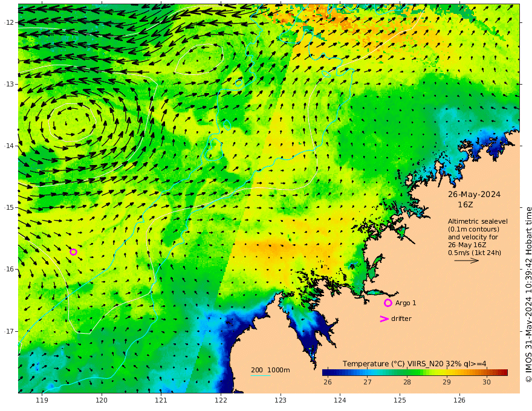Click longitude axis label 120

click(102, 400)
